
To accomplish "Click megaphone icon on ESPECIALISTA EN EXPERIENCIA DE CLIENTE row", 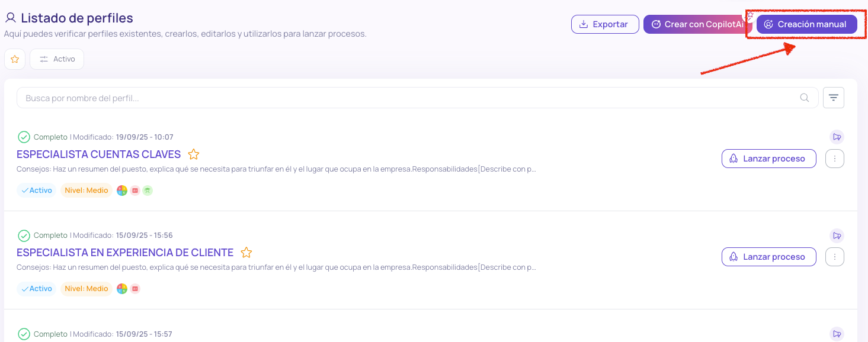I will [x=837, y=235].
